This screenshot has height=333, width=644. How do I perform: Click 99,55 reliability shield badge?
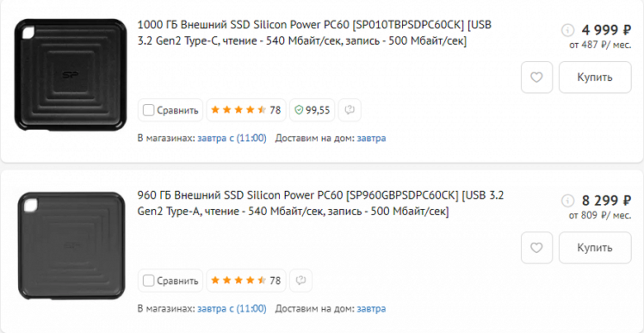(x=313, y=110)
